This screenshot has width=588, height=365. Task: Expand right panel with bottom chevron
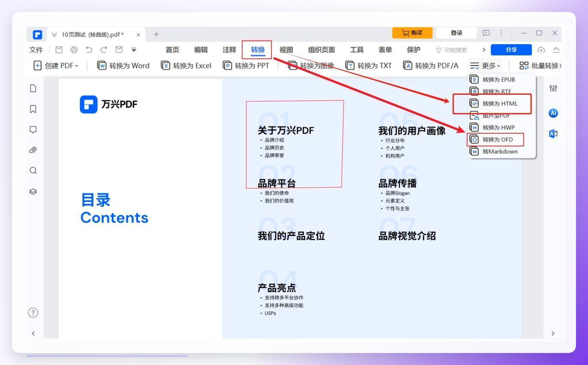(x=553, y=334)
